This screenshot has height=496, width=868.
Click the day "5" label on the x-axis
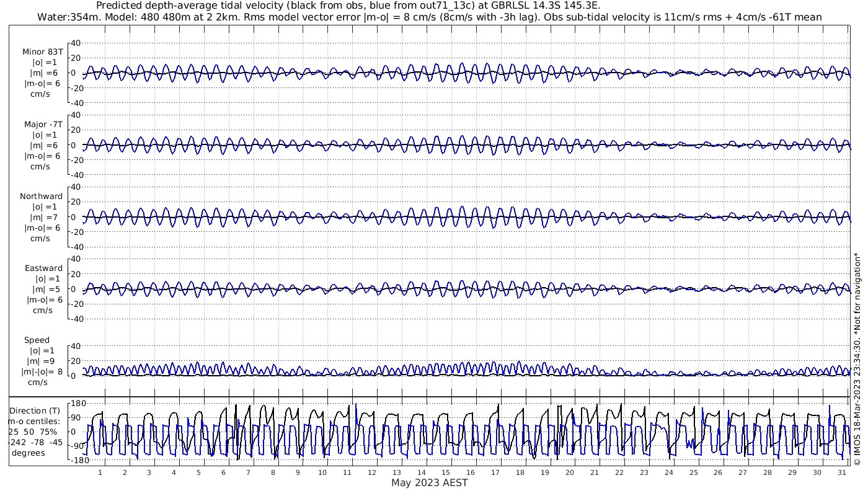coord(199,472)
